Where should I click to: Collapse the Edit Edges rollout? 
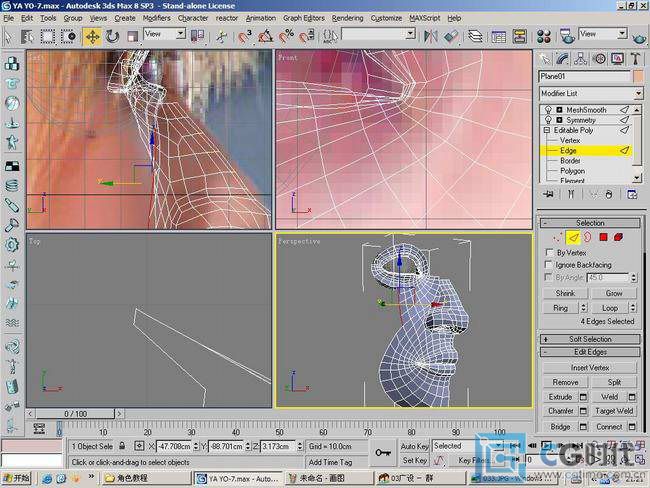coord(590,352)
